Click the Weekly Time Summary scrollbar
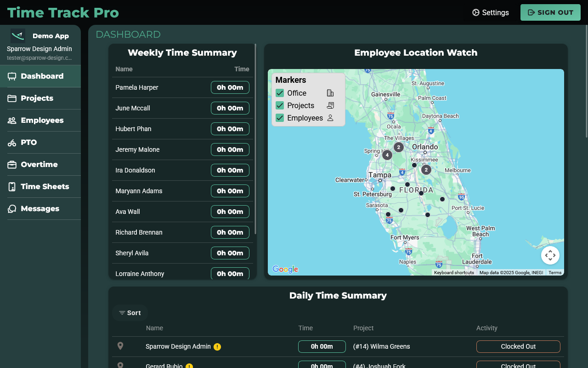 click(x=255, y=138)
